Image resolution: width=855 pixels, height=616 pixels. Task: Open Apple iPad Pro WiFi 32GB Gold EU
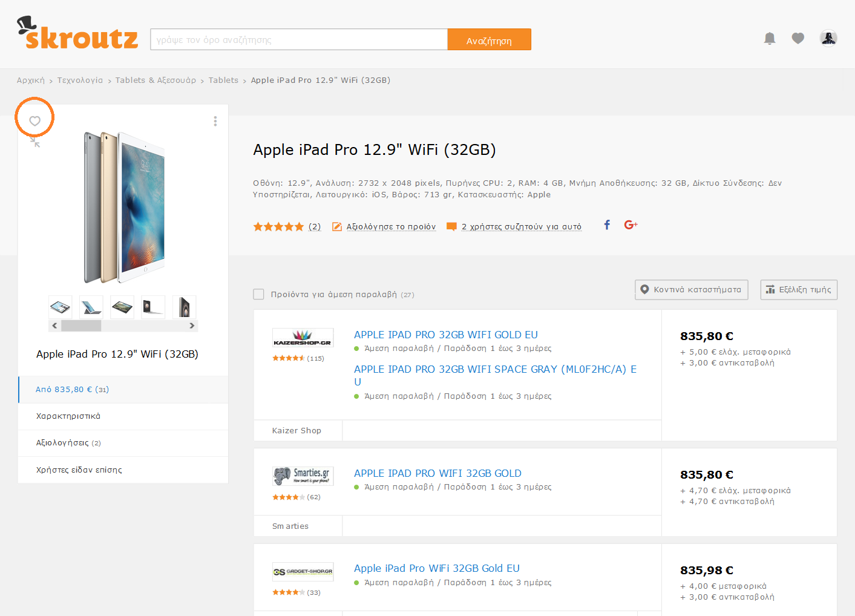[x=437, y=568]
